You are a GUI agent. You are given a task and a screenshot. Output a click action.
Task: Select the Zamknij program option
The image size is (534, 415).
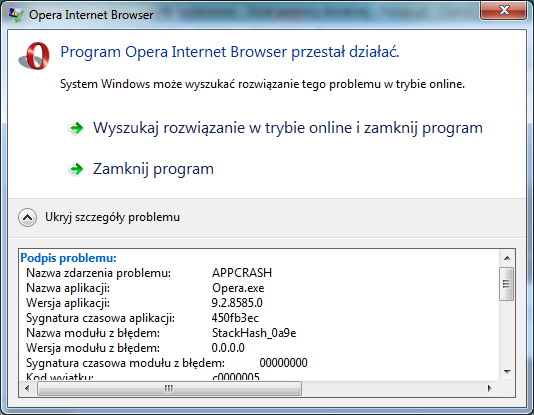tap(153, 169)
